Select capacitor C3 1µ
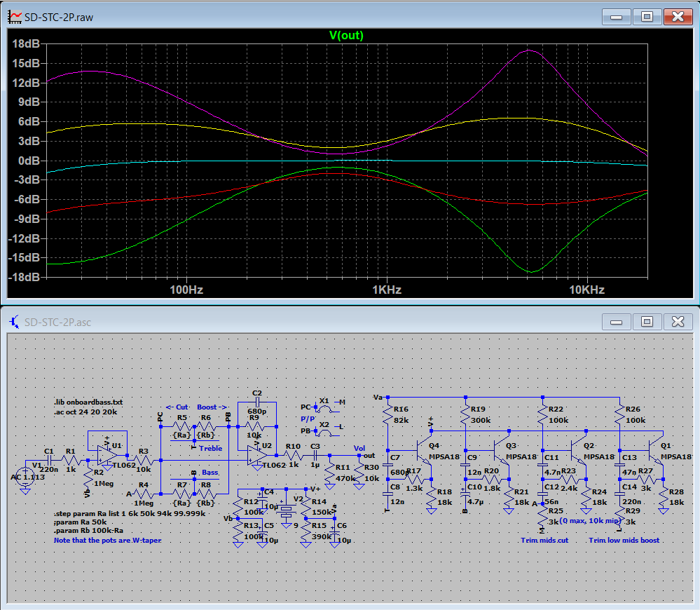 coord(315,456)
